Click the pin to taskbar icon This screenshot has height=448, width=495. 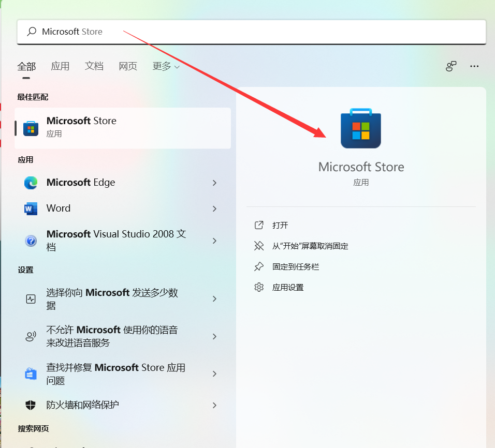coord(259,266)
